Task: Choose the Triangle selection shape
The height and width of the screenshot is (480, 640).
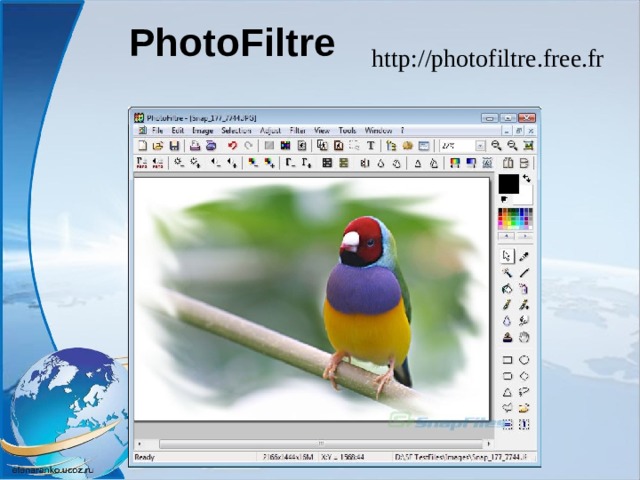Action: 507,392
